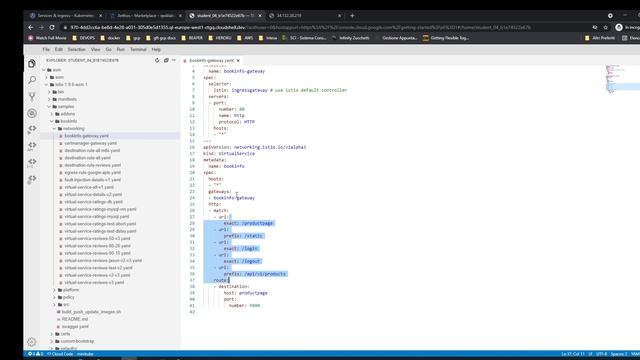Image resolution: width=640 pixels, height=360 pixels.
Task: Open the circular debug icon in activity bar
Action: [32, 113]
